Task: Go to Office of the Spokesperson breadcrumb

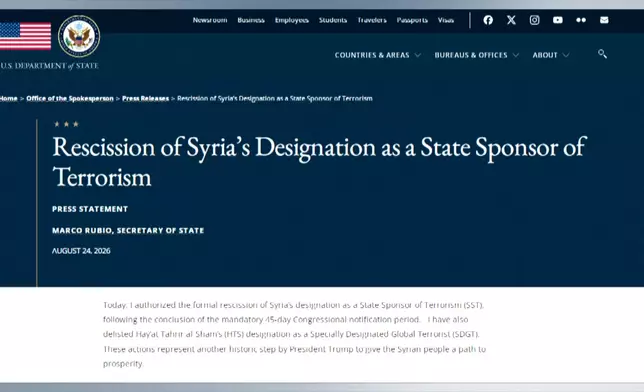Action: pyautogui.click(x=70, y=99)
